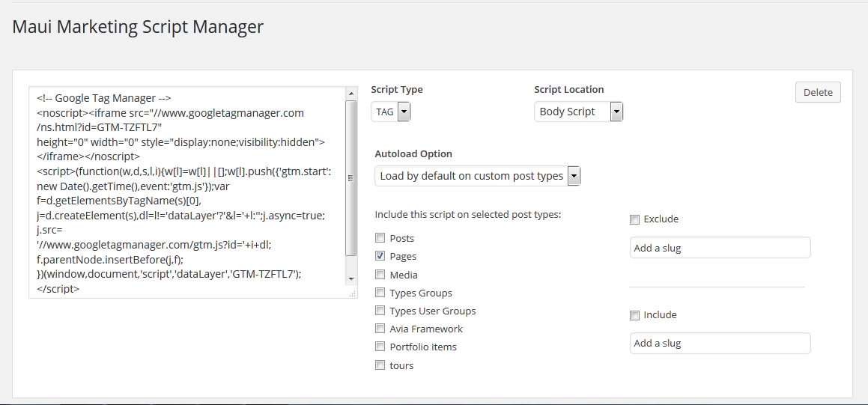Enable the Types User Groups checkbox
868x405 pixels.
(380, 311)
